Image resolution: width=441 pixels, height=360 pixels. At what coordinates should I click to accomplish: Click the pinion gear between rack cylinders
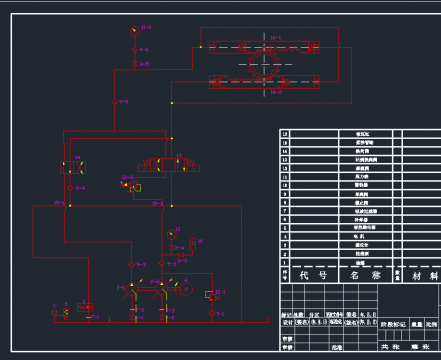click(x=264, y=64)
